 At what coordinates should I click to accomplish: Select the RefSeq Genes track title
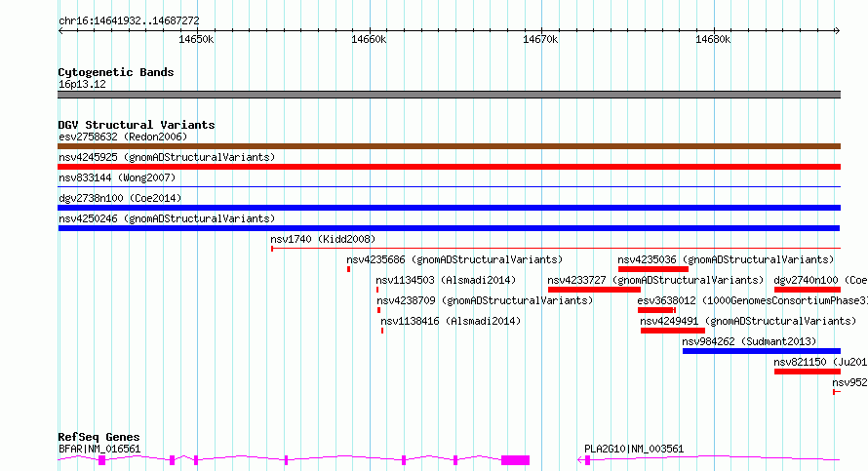(x=99, y=437)
